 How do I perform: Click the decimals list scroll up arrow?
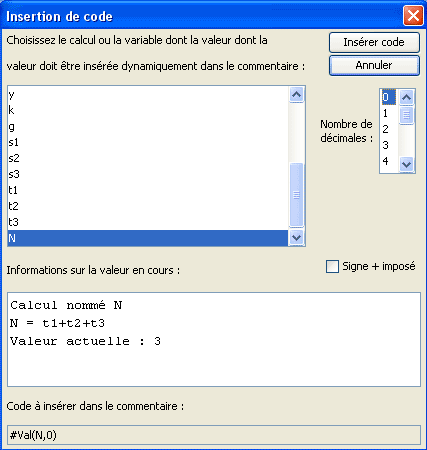406,98
